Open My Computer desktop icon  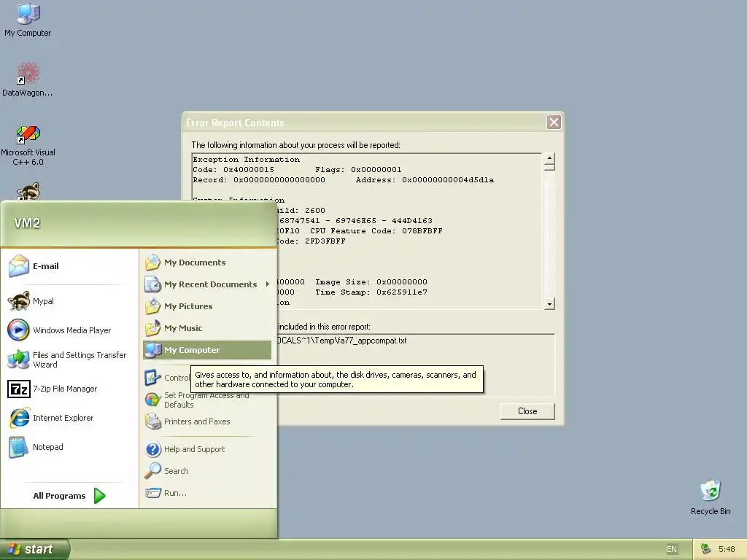pos(28,20)
